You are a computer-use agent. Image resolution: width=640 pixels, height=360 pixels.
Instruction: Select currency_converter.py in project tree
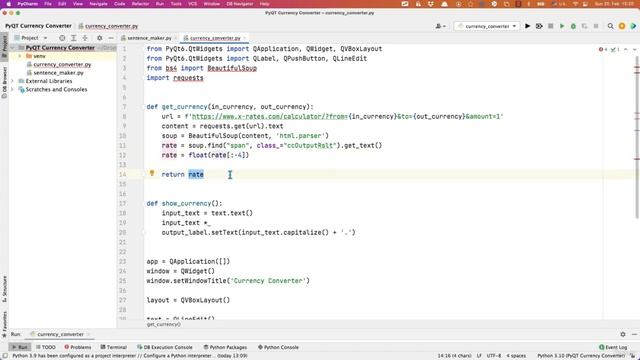[62, 64]
